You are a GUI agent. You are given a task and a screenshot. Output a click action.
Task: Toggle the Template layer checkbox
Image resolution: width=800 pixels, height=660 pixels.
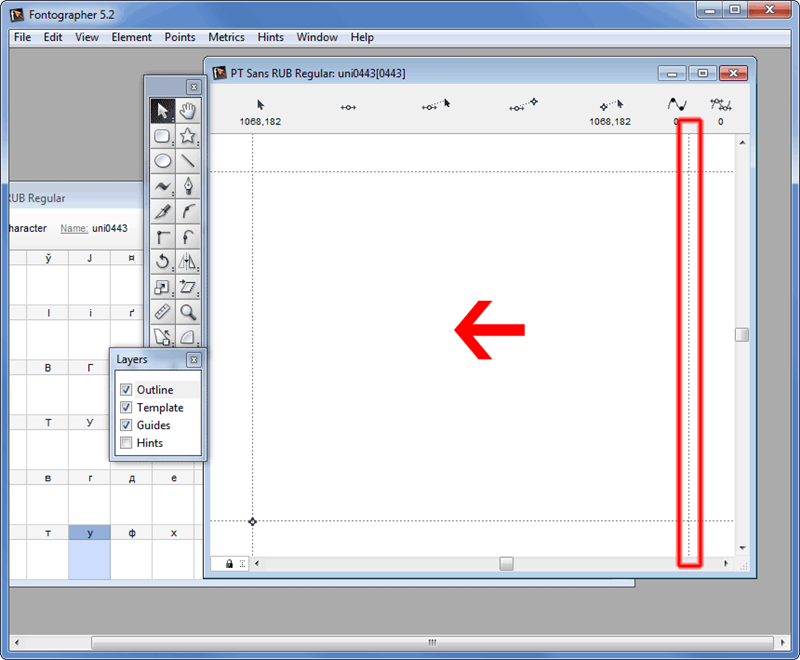click(126, 408)
